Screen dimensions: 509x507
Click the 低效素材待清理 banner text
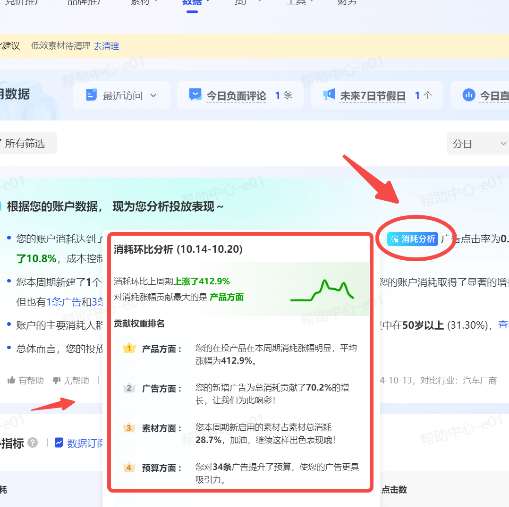61,46
